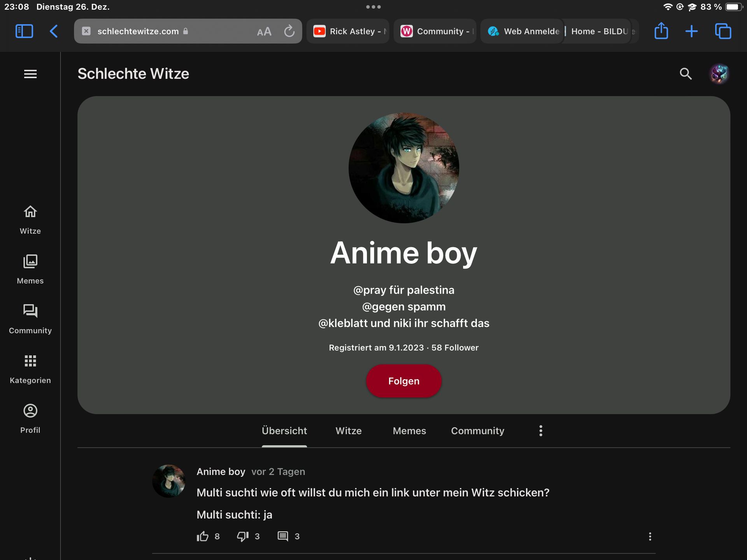747x560 pixels.
Task: Open comments on the post
Action: pyautogui.click(x=283, y=536)
